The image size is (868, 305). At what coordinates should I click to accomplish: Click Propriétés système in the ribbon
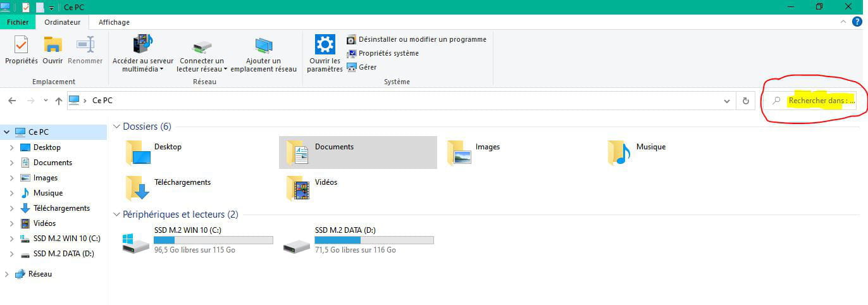point(388,53)
